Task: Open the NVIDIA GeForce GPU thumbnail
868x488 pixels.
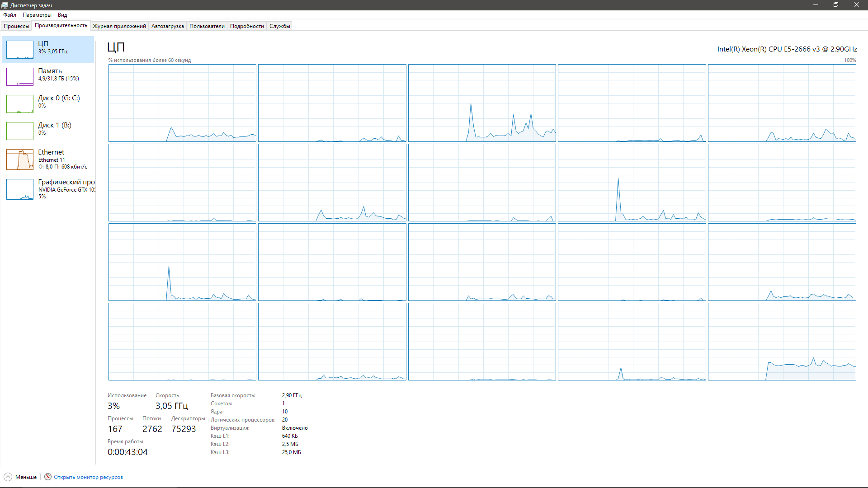Action: click(x=20, y=189)
